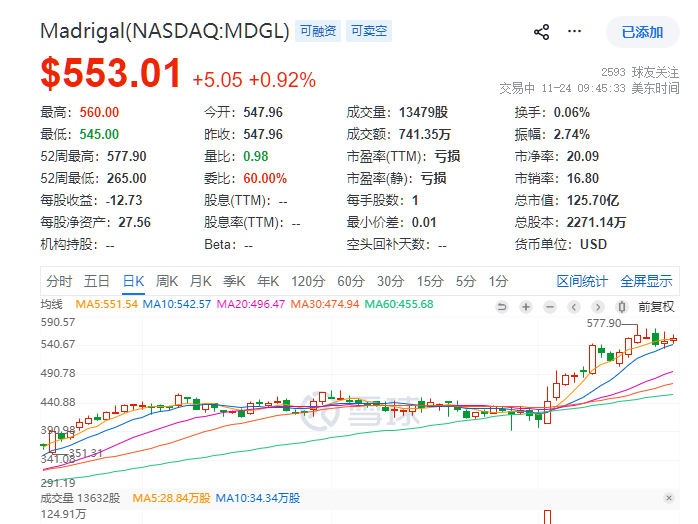Click the 均线 indicator label

coord(52,305)
